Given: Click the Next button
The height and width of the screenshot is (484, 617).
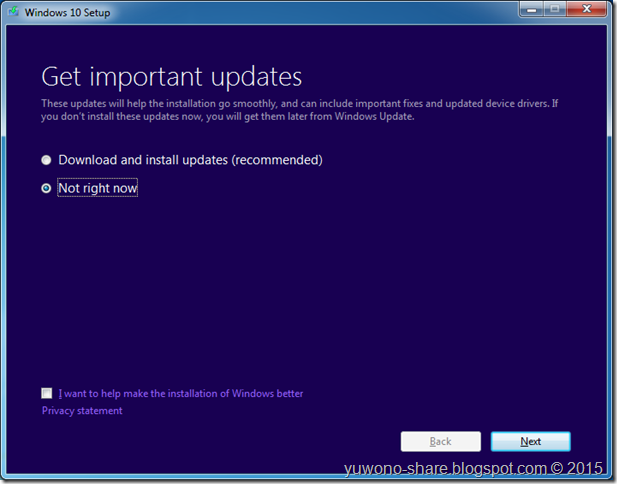Looking at the screenshot, I should pyautogui.click(x=530, y=442).
